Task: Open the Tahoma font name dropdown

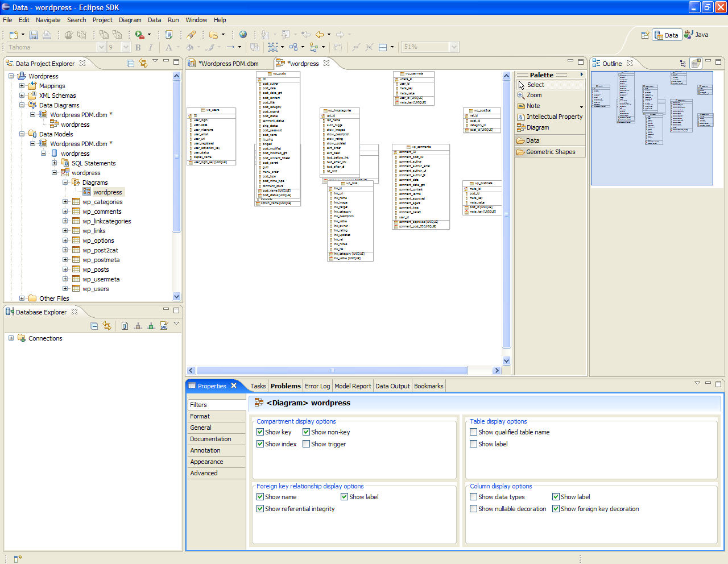Action: [101, 47]
